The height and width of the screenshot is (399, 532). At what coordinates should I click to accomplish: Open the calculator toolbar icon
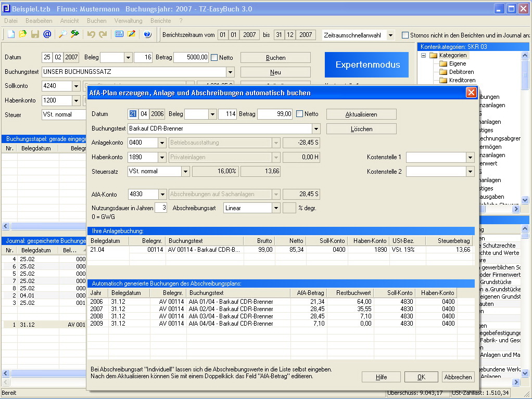[119, 34]
